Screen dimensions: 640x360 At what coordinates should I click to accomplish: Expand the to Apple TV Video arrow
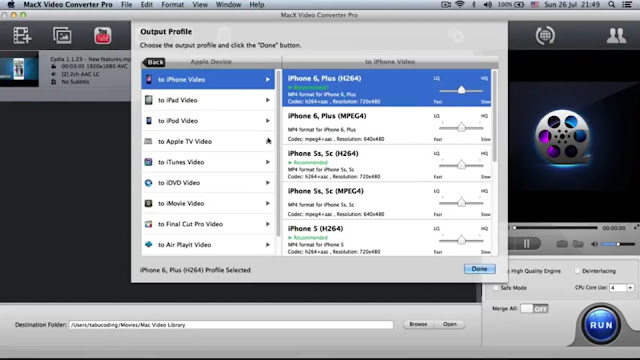[268, 141]
